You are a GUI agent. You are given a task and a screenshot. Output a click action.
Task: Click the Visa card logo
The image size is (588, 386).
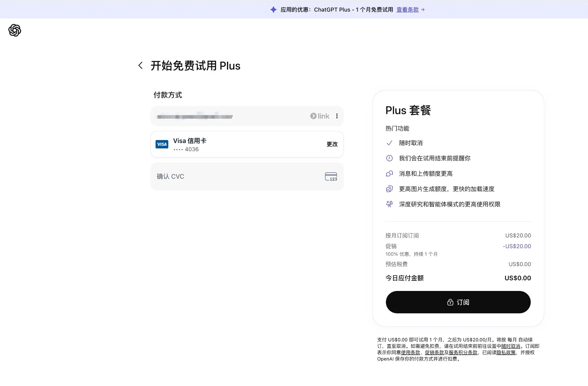[162, 144]
